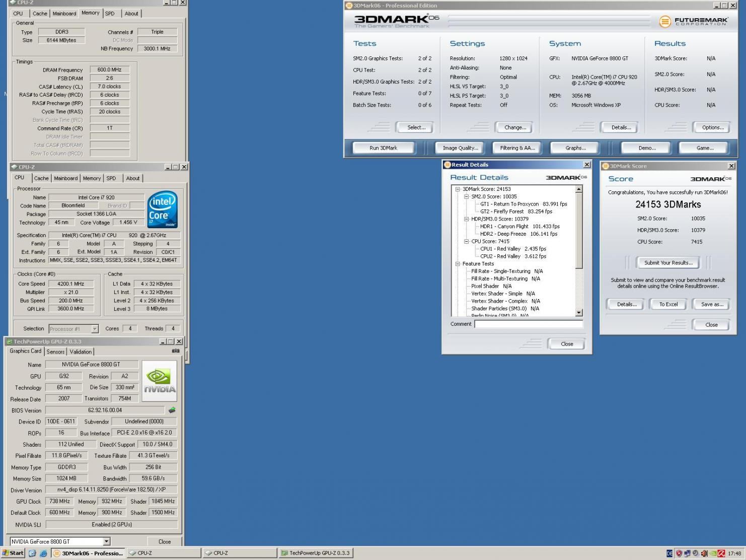Collapse the SM2.0 Score tree node
This screenshot has height=560, width=746.
[x=467, y=197]
